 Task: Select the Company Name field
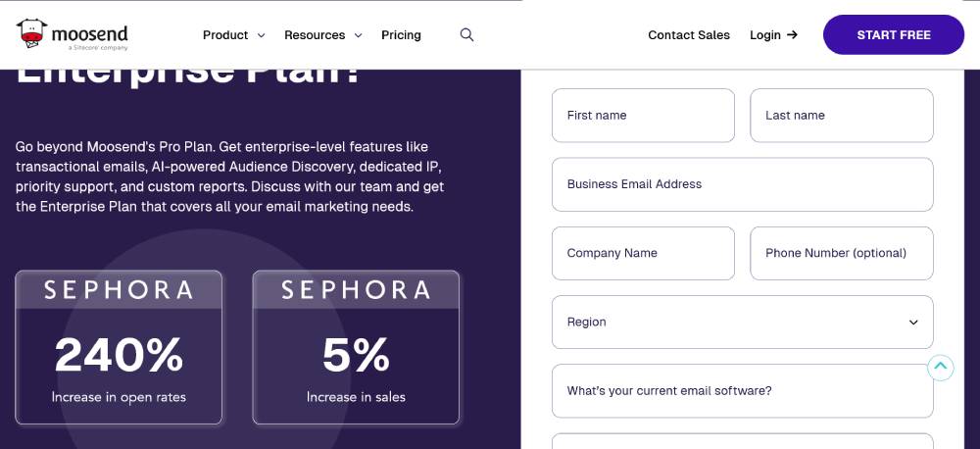[643, 253]
